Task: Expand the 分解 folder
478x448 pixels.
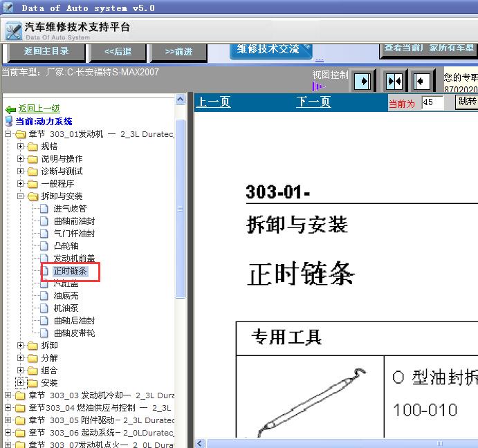Action: tap(21, 358)
